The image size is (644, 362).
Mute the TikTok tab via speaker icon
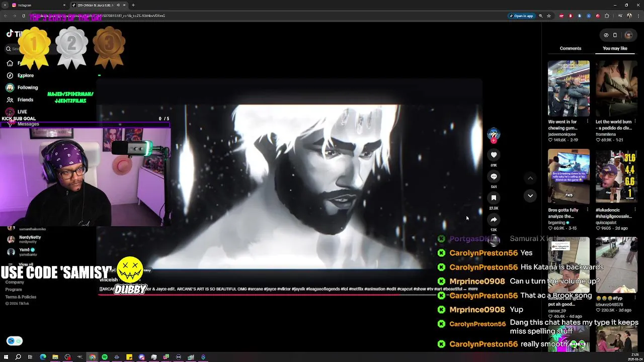118,5
